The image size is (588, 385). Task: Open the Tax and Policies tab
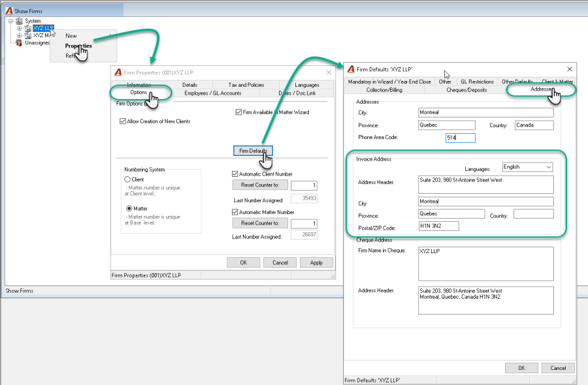click(x=246, y=85)
